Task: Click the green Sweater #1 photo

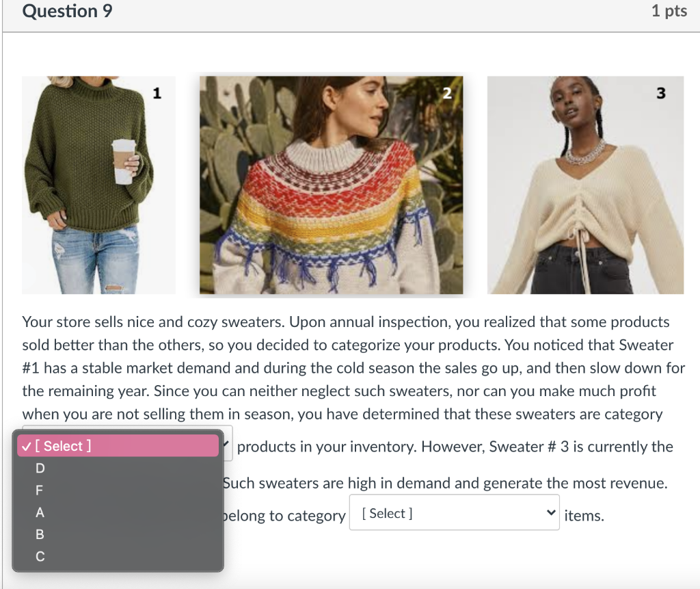Action: click(98, 185)
